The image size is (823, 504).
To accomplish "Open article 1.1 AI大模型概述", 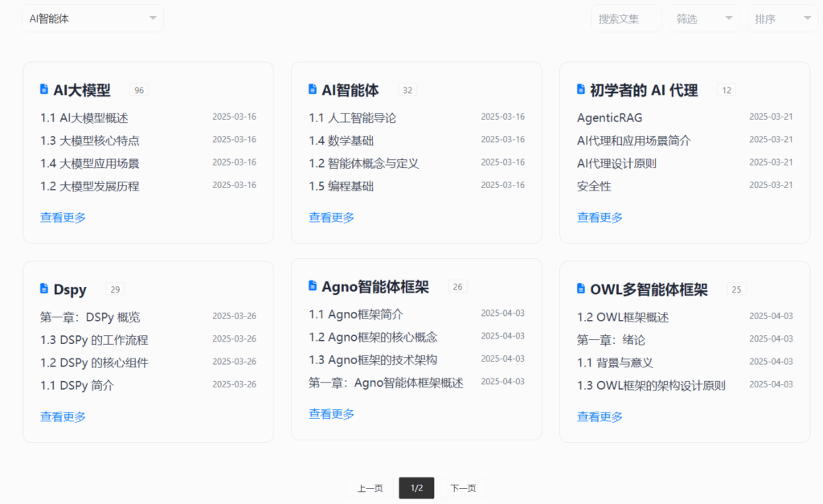I will pyautogui.click(x=84, y=118).
